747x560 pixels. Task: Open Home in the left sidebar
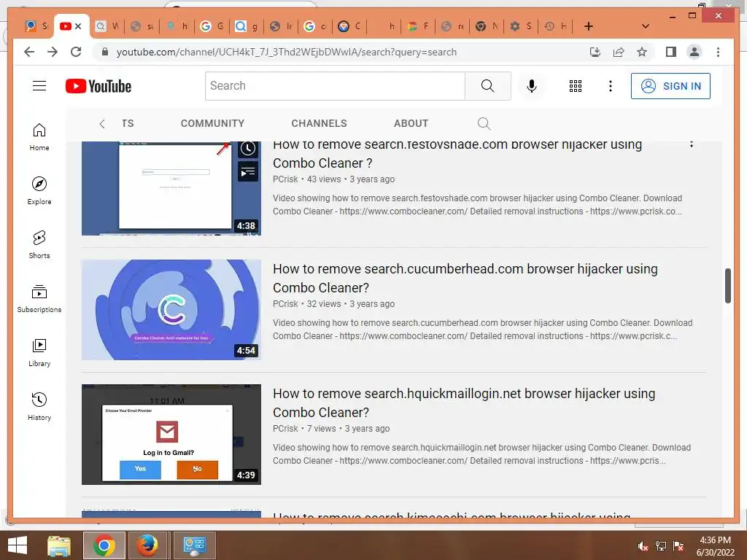coord(39,136)
